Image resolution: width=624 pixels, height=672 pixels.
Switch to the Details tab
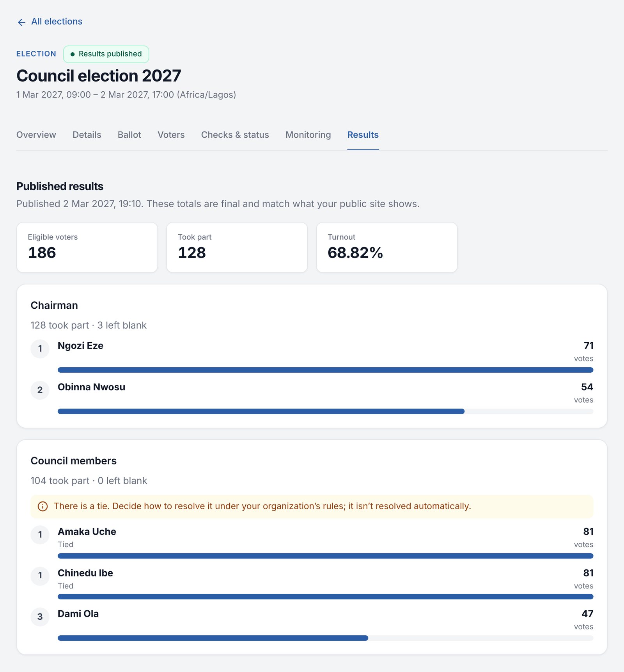(x=87, y=135)
